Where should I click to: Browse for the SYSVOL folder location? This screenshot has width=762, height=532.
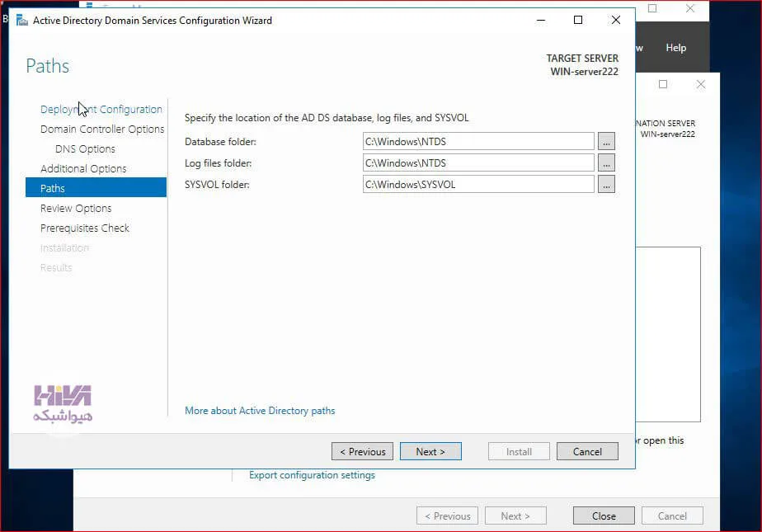pyautogui.click(x=606, y=185)
